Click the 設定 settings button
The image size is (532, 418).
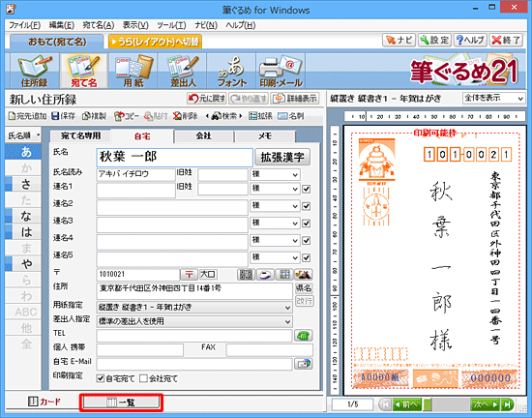434,40
